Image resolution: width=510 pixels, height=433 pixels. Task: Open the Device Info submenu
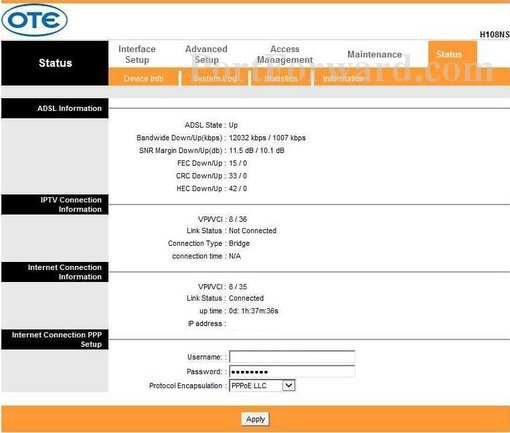tap(144, 79)
